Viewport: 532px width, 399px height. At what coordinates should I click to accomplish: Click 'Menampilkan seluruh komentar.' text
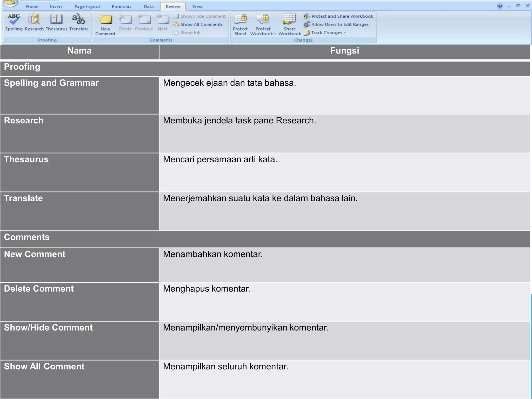225,367
